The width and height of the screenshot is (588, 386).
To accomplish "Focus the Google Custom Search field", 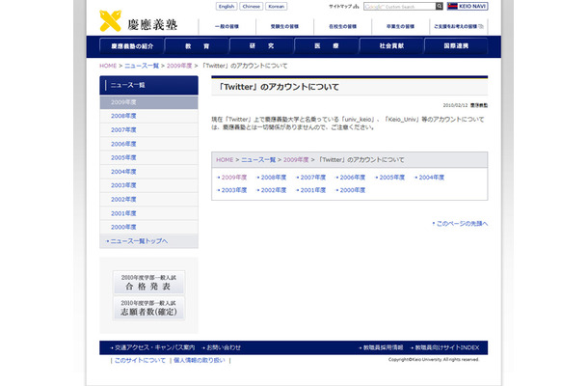I will 399,7.
